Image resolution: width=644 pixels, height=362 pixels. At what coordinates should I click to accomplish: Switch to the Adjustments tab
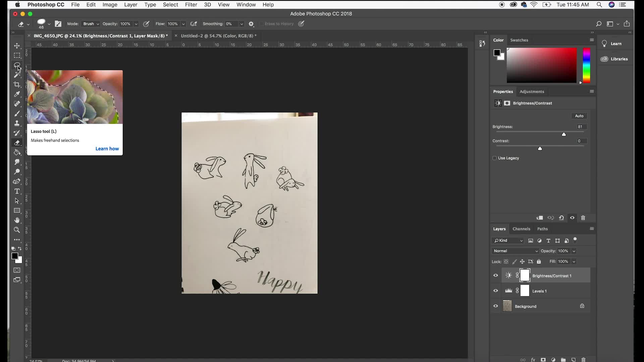point(532,92)
